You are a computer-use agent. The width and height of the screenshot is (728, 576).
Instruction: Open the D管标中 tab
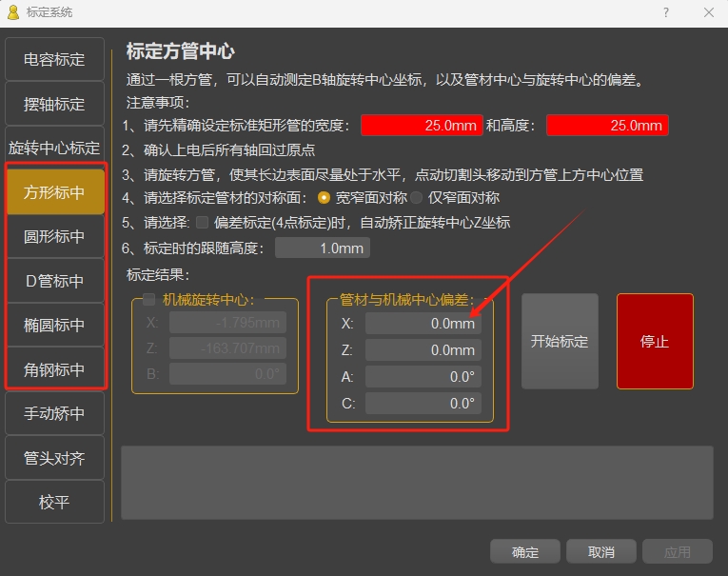54,281
